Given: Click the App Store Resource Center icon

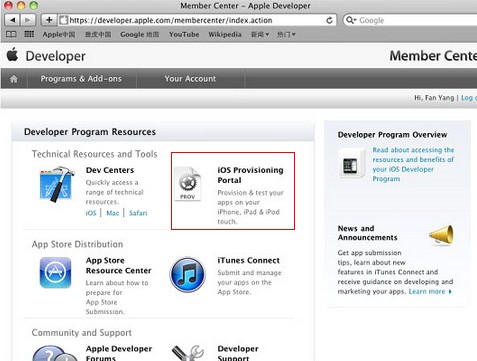Looking at the screenshot, I should [55, 273].
